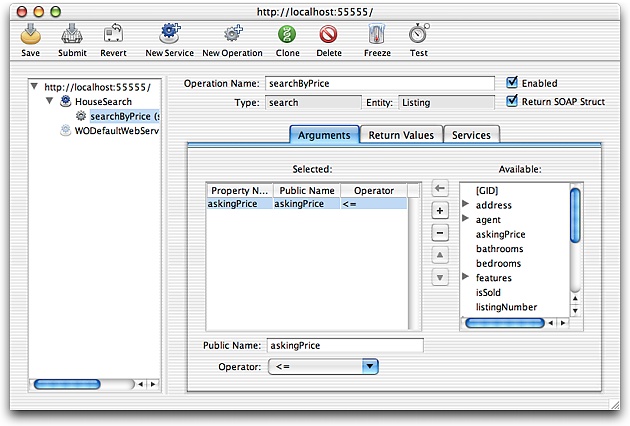Click the Property Name column header

[x=240, y=190]
